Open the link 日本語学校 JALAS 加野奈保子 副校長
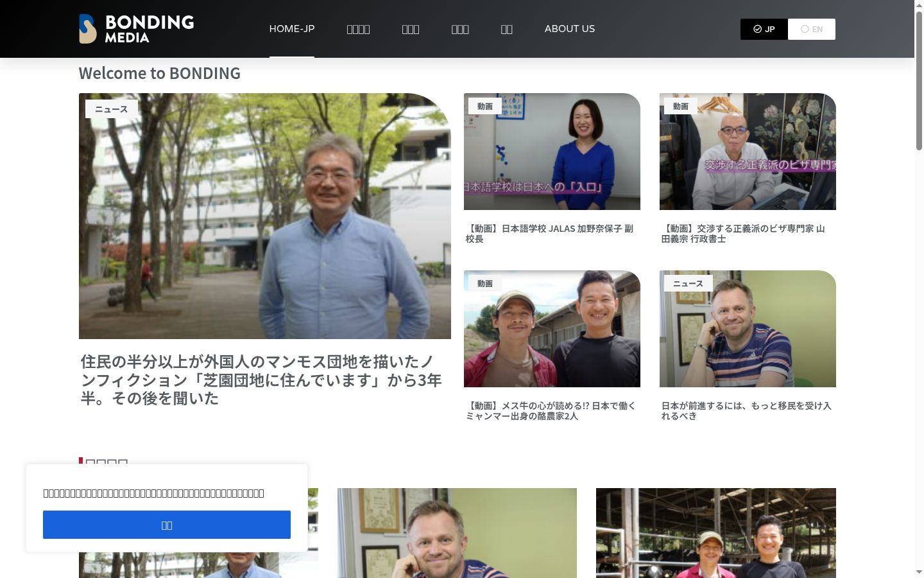The height and width of the screenshot is (578, 924). coord(549,234)
